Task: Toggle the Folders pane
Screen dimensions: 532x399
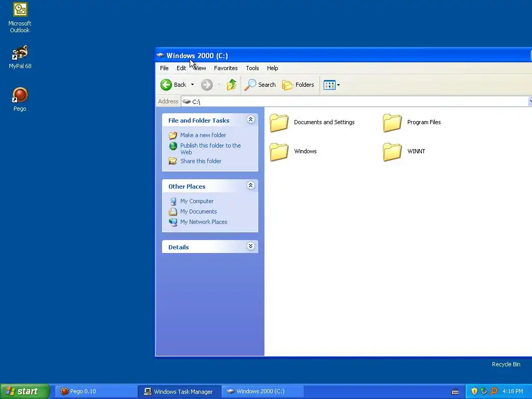Action: click(298, 85)
